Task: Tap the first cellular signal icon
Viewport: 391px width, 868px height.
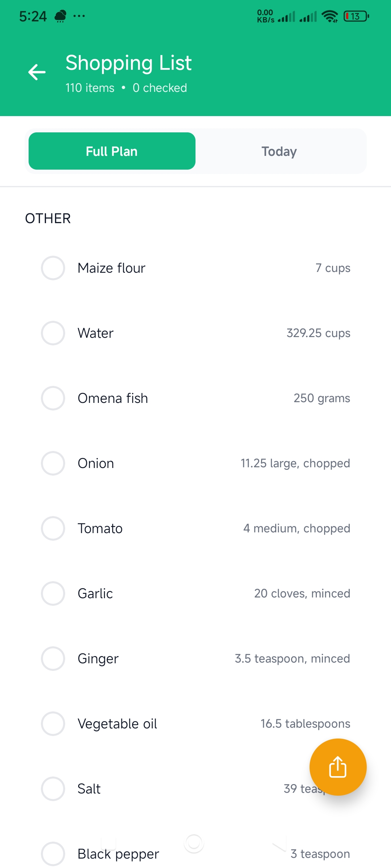Action: pyautogui.click(x=286, y=17)
